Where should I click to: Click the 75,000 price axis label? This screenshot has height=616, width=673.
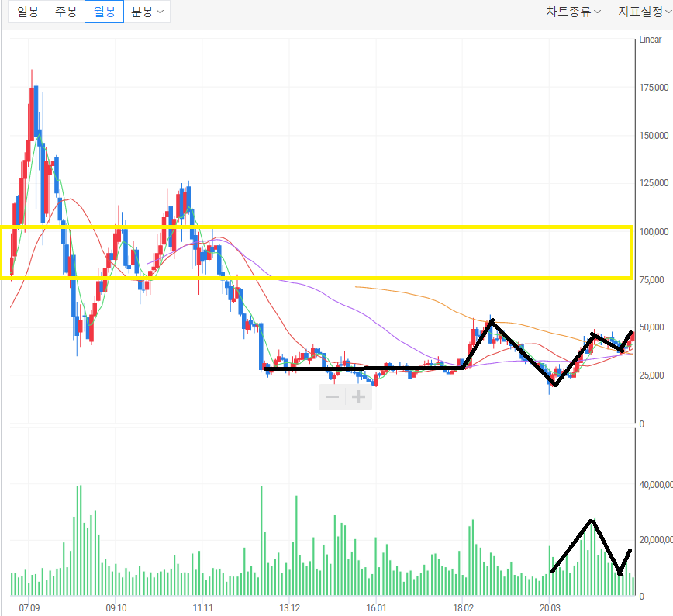click(651, 280)
